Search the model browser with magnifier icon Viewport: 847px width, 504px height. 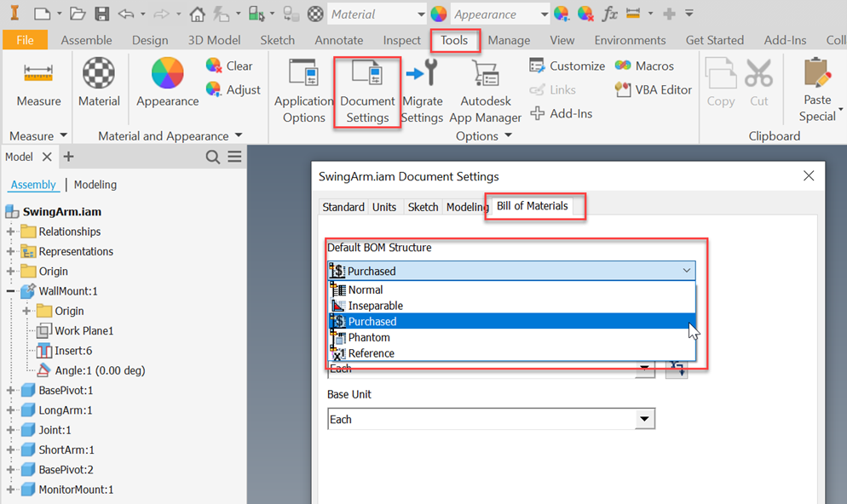pyautogui.click(x=213, y=157)
